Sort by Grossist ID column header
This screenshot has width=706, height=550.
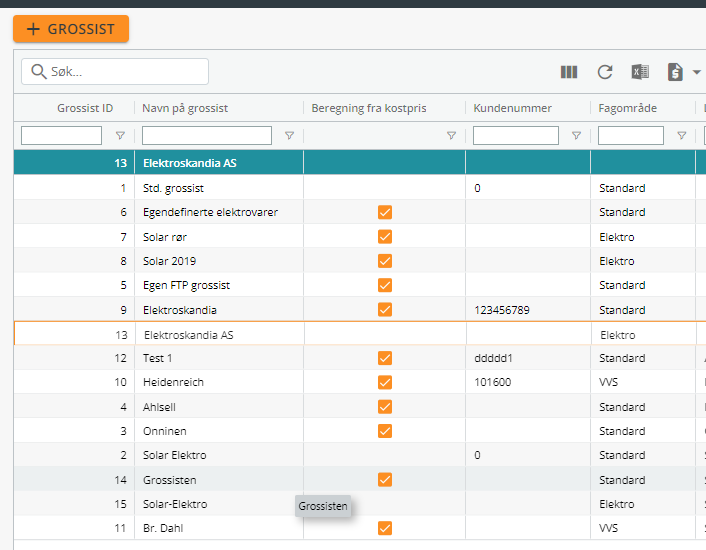(x=85, y=108)
